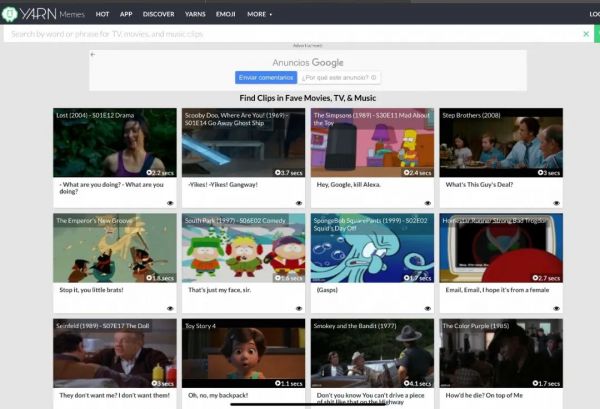Open the Seinfeld The Doll clip thumbnail
600x409 pixels.
(x=115, y=353)
